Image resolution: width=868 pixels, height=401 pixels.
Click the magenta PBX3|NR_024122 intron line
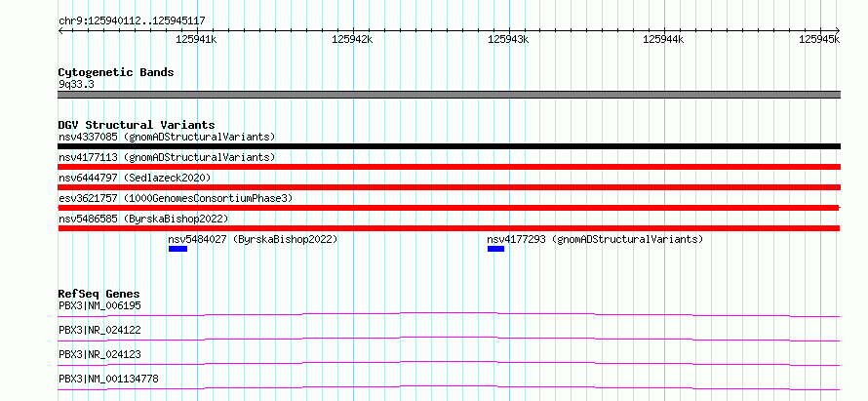coord(449,339)
